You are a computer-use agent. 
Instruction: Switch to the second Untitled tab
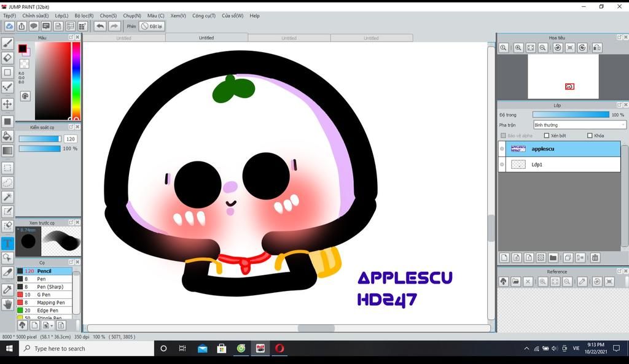pos(206,37)
